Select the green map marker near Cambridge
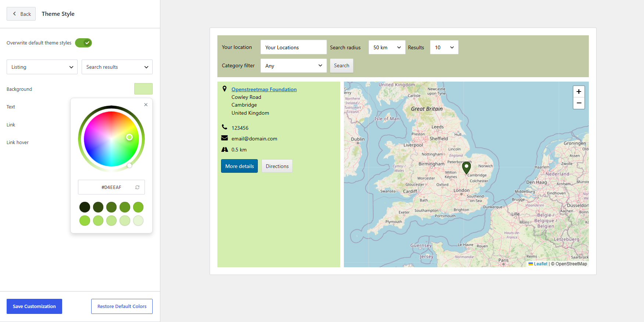Viewport: 644px width, 322px height. tap(466, 168)
